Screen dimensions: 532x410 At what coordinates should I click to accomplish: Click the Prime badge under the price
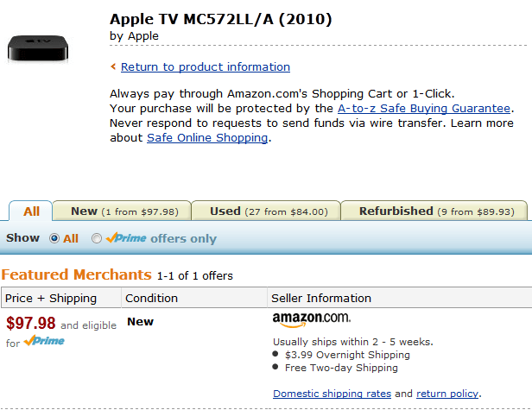tap(44, 340)
